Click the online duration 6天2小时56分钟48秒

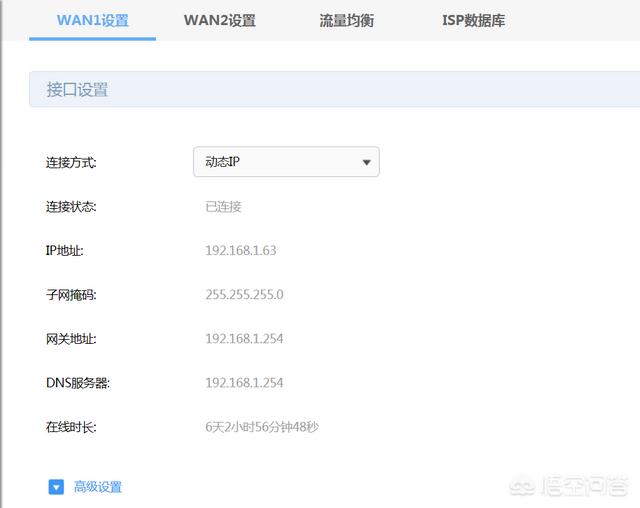[x=262, y=427]
